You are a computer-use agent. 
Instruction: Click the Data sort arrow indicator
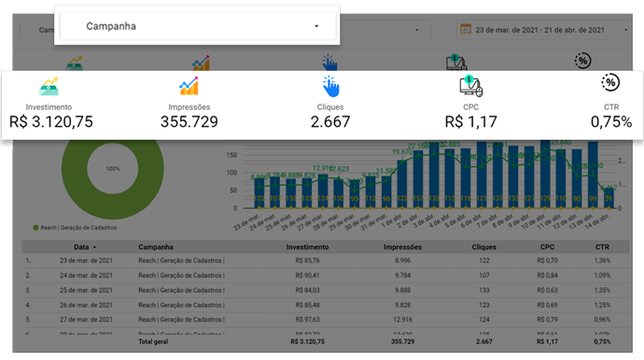point(94,247)
